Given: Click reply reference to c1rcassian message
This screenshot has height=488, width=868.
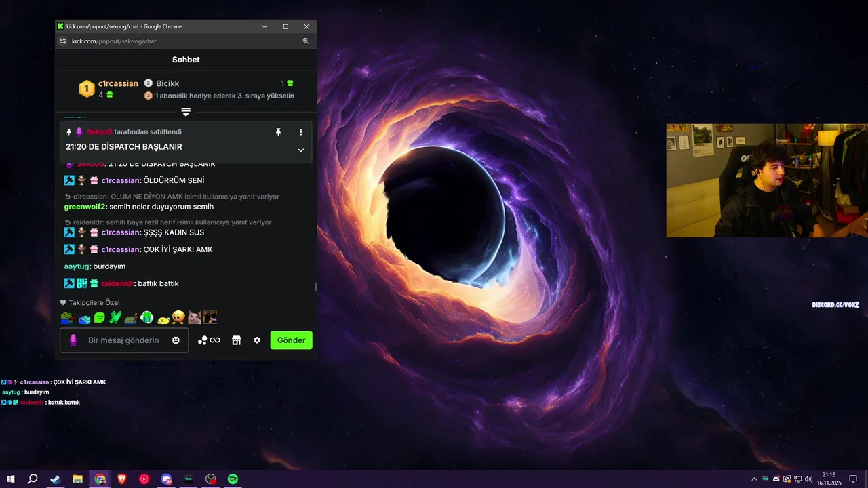Looking at the screenshot, I should point(172,197).
